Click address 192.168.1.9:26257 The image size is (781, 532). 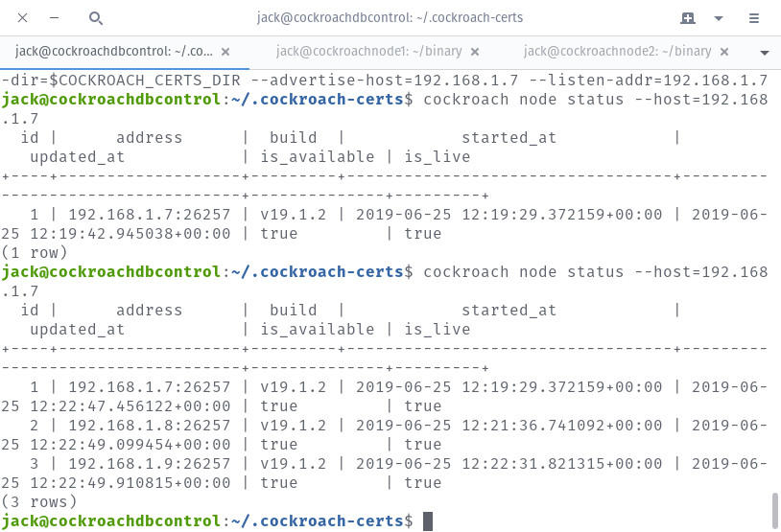[149, 464]
